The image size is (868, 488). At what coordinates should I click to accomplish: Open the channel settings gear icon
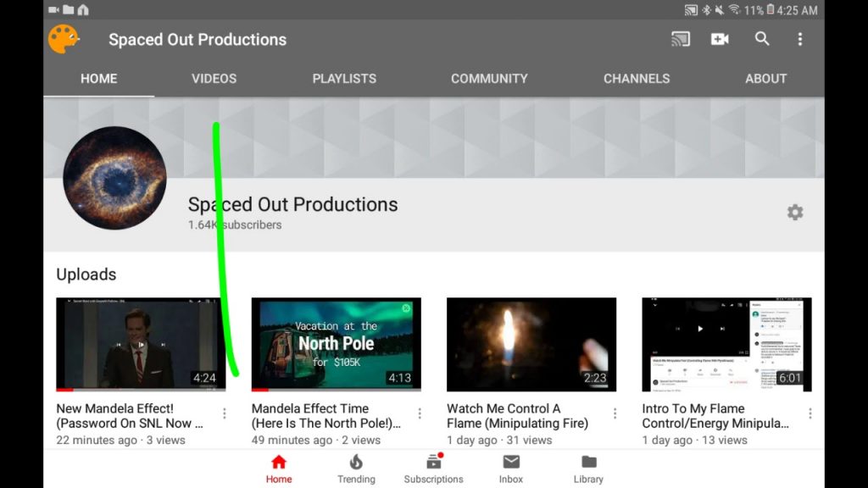pos(795,212)
